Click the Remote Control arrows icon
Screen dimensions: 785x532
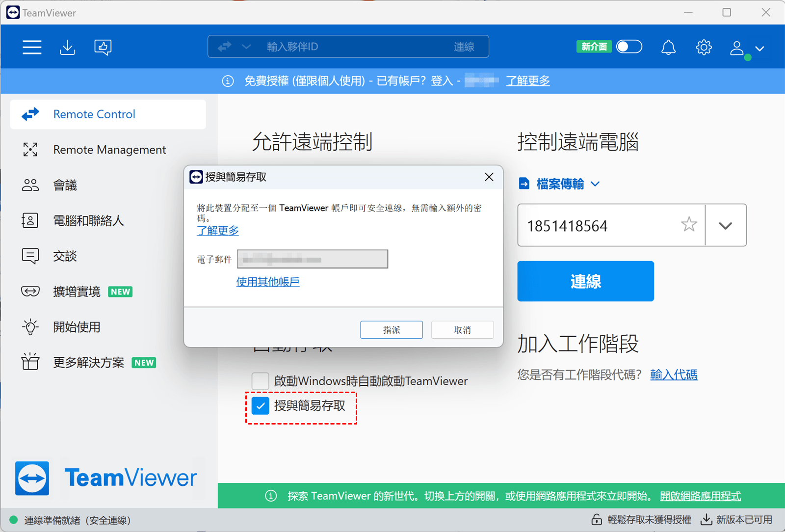pyautogui.click(x=30, y=114)
